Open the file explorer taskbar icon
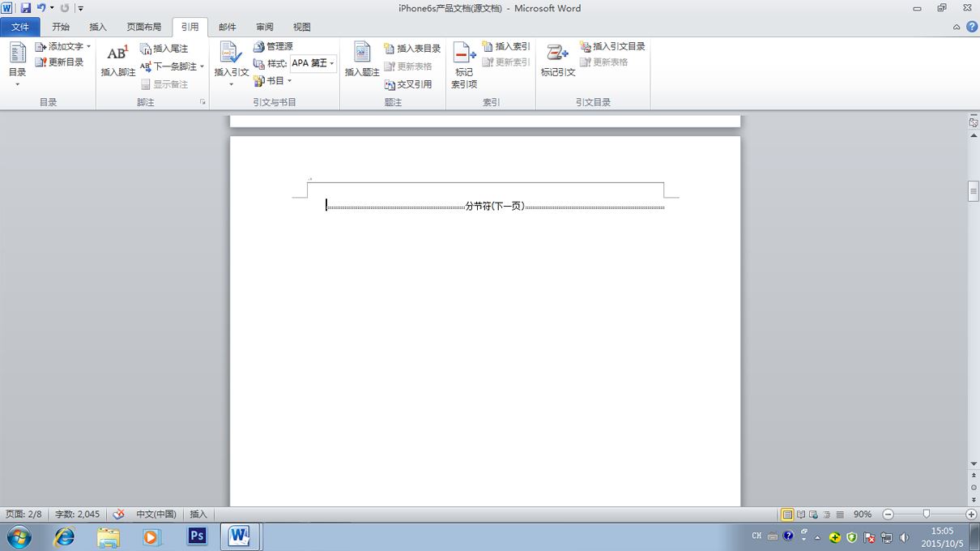 point(108,536)
